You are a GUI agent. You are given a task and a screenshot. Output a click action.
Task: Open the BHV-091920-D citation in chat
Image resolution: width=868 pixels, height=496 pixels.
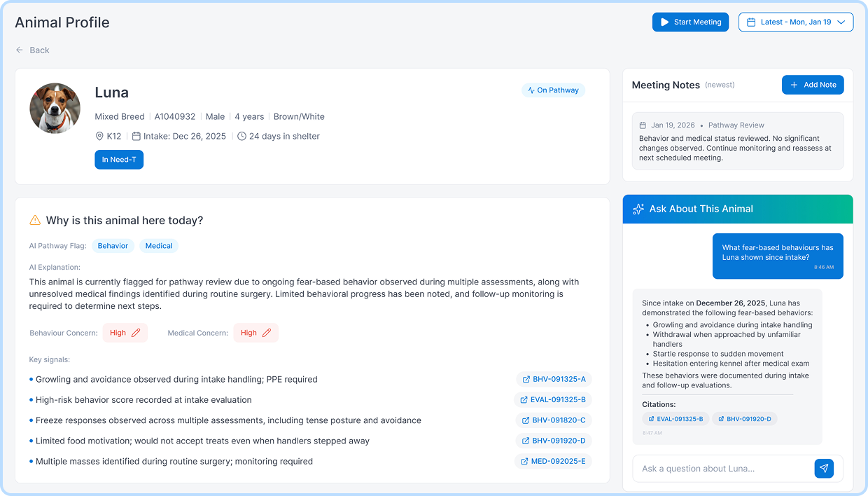coord(744,419)
